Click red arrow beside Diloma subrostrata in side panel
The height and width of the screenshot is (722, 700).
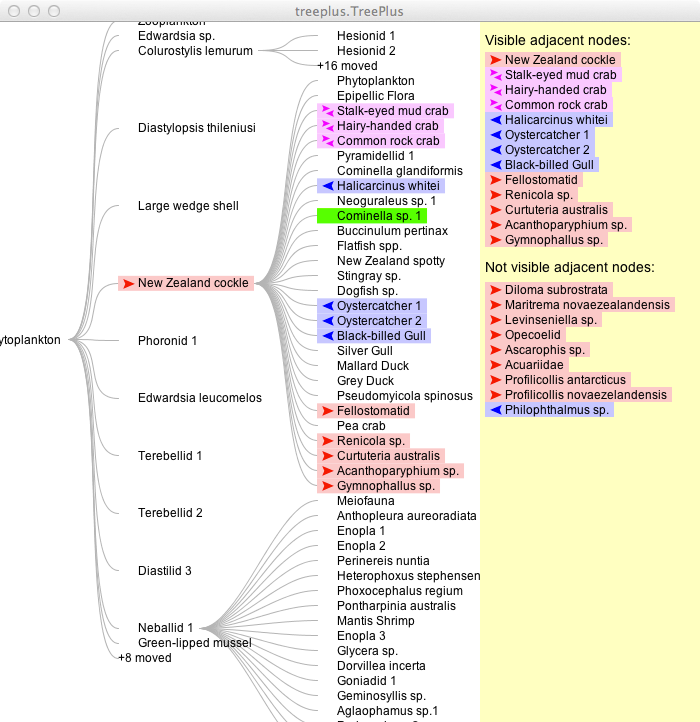coord(494,290)
